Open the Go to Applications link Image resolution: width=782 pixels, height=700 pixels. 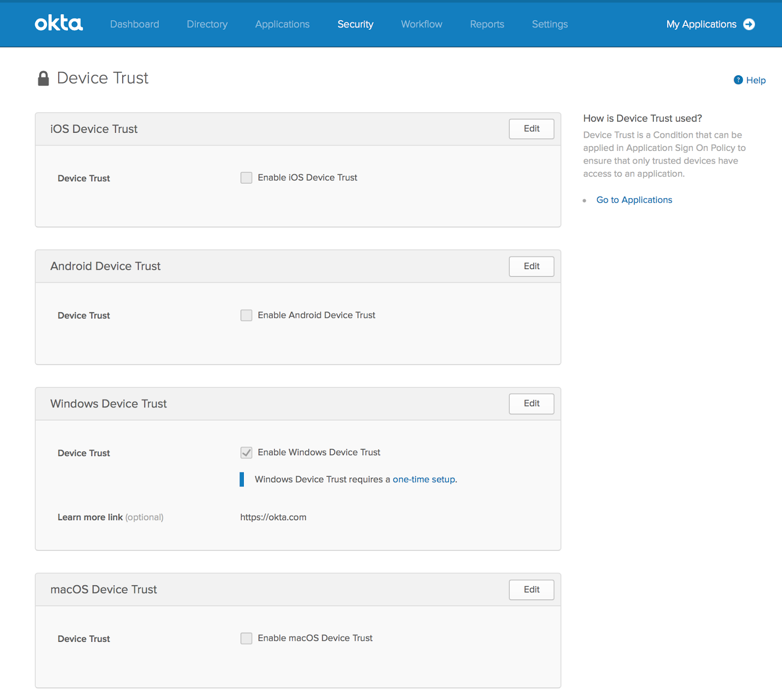(x=634, y=200)
